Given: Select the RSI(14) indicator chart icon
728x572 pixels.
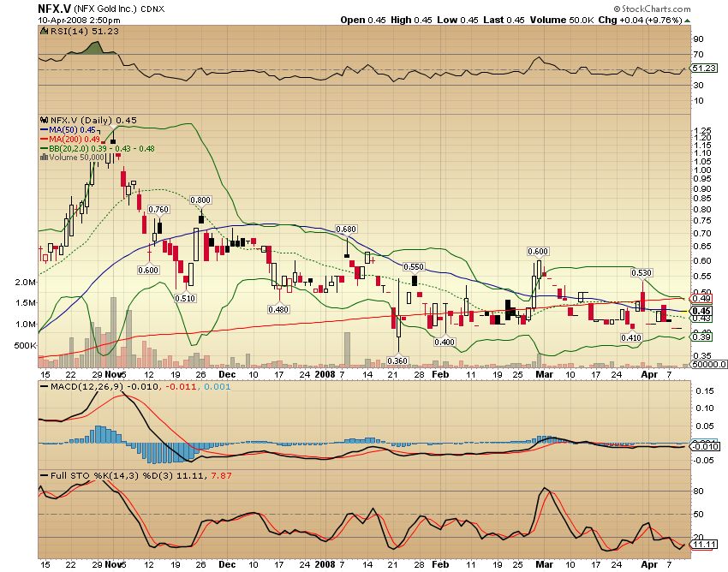Looking at the screenshot, I should [x=42, y=28].
